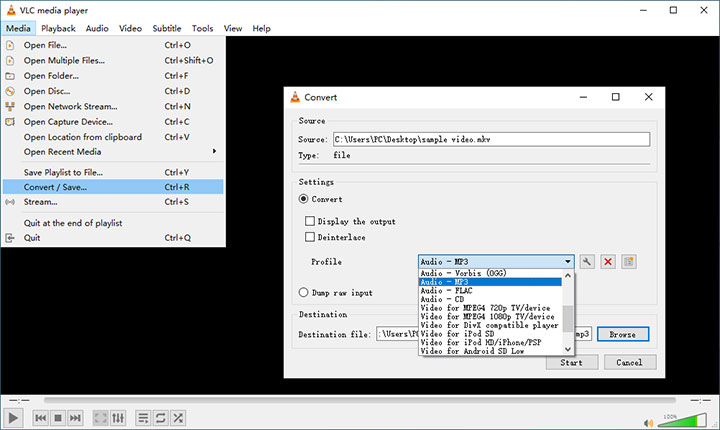Click the Open Multiple Files icon
This screenshot has height=430, width=720.
(x=10, y=61)
